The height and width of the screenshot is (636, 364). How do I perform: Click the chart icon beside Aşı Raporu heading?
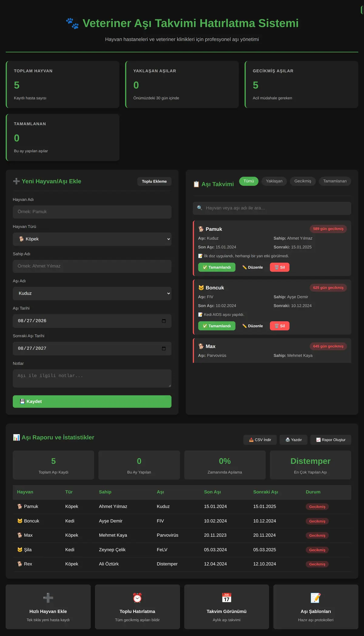coord(16,437)
